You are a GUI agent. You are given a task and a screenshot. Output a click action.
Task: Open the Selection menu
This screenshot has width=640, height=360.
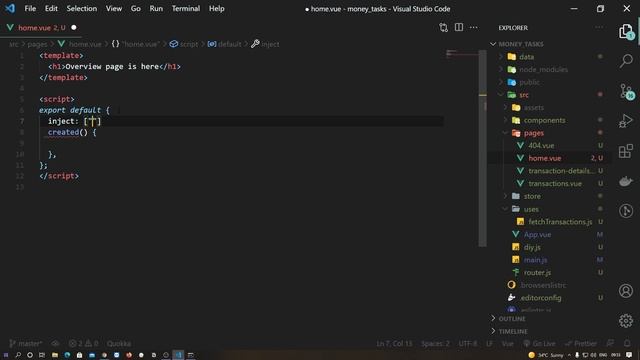click(82, 9)
